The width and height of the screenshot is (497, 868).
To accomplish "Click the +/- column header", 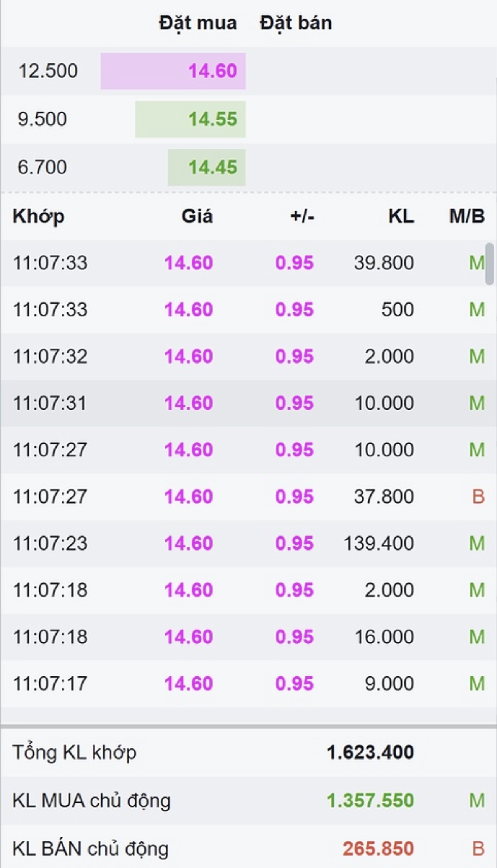I will [x=302, y=216].
